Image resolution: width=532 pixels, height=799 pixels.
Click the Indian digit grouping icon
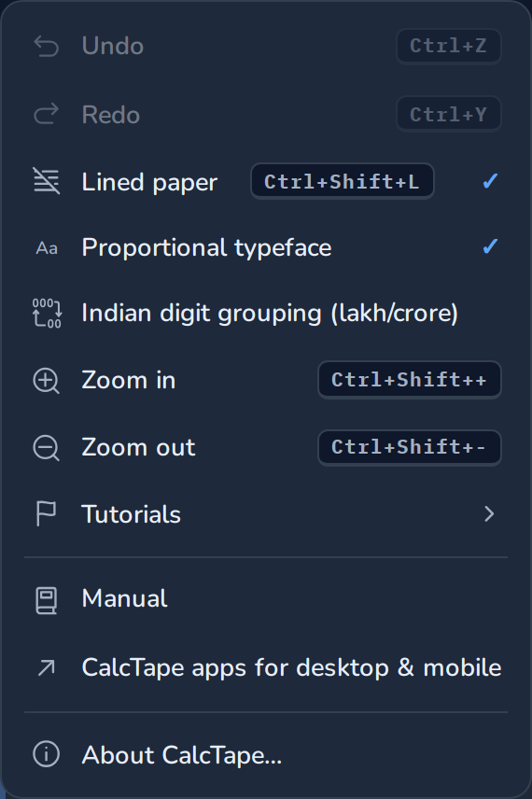(x=47, y=313)
